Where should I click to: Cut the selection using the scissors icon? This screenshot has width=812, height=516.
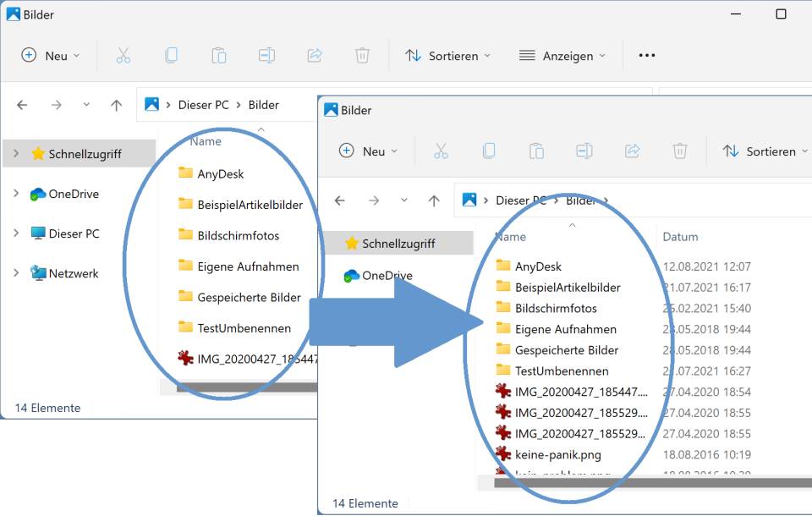click(x=123, y=55)
